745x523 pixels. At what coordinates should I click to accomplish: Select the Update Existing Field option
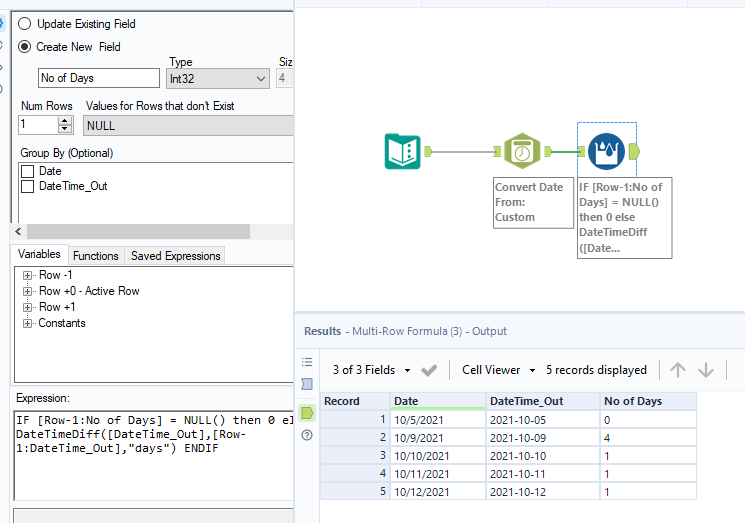click(x=25, y=23)
